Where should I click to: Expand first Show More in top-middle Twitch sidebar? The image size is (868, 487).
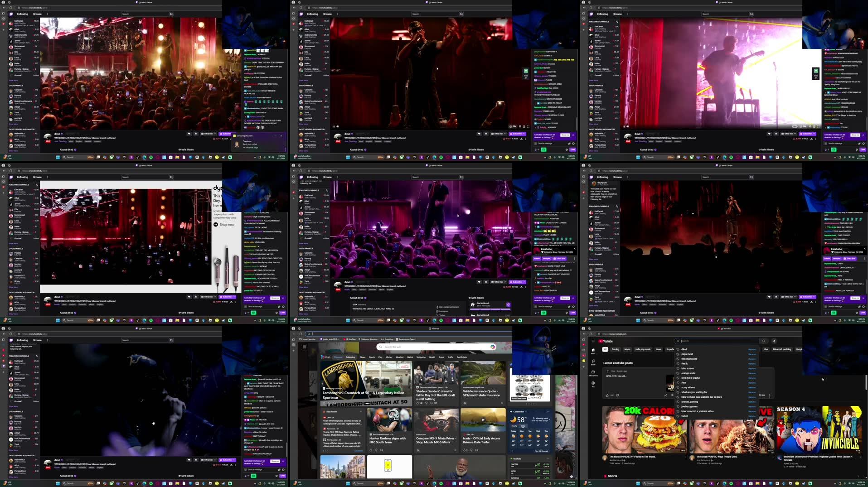[302, 80]
